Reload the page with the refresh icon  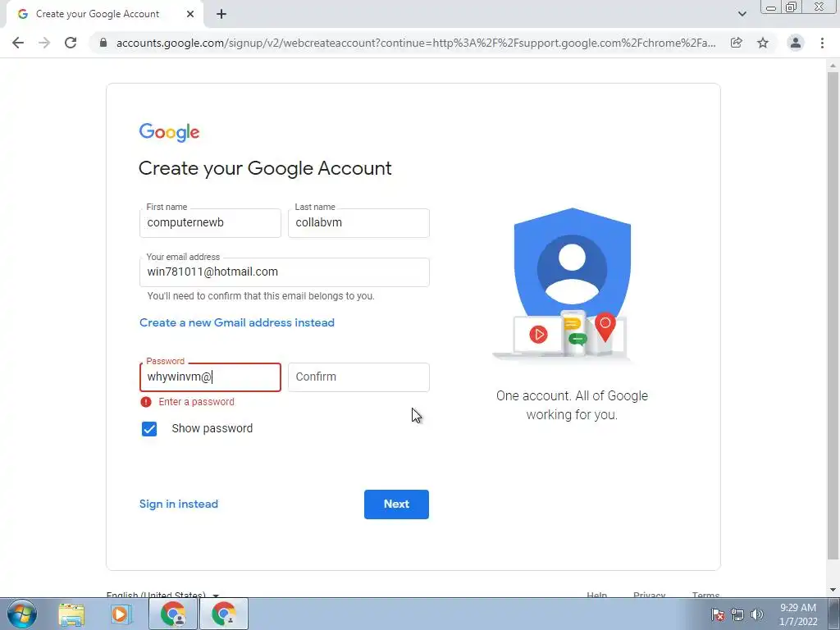coord(71,43)
